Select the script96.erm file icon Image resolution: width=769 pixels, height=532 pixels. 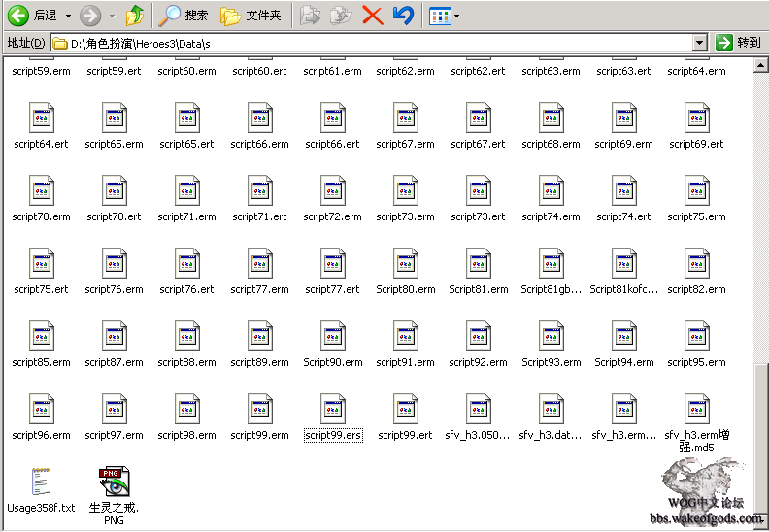tap(41, 409)
